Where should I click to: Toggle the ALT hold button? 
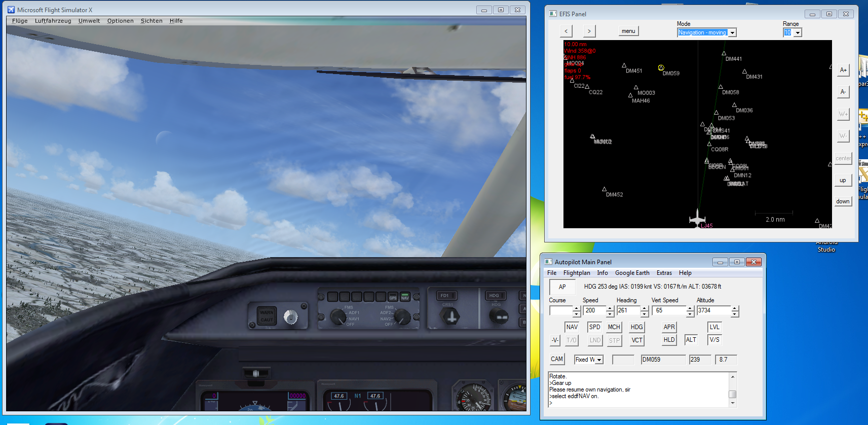[691, 340]
